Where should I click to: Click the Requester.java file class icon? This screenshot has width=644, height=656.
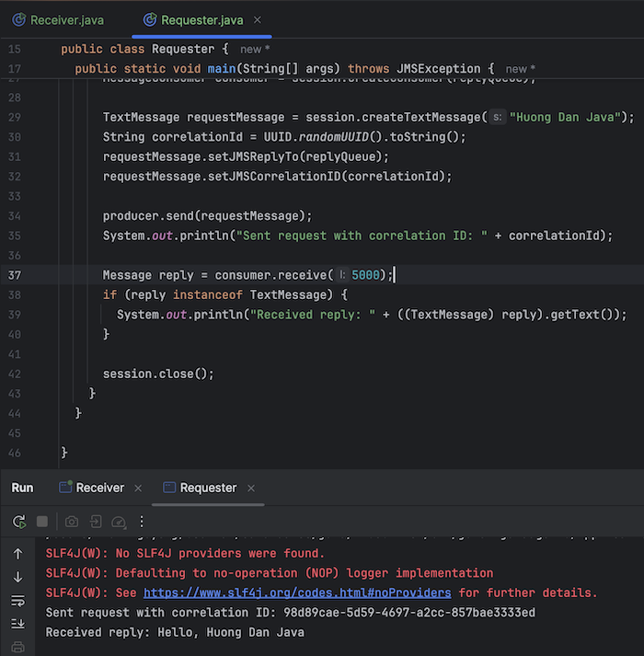[150, 19]
